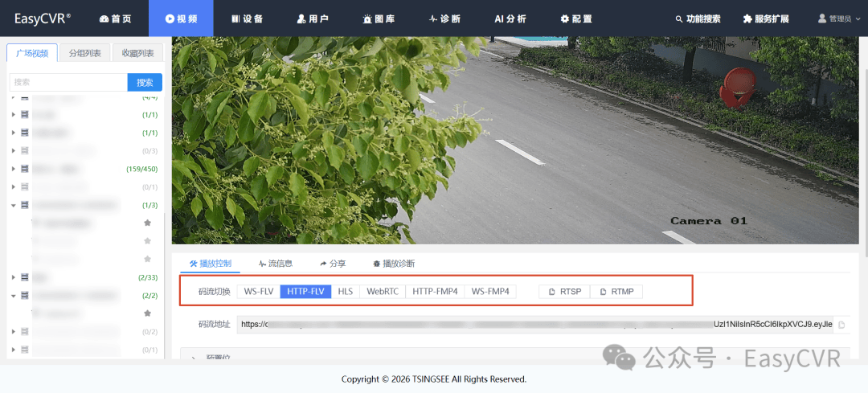Open the AI分析 menu
This screenshot has height=393, width=868.
[510, 18]
